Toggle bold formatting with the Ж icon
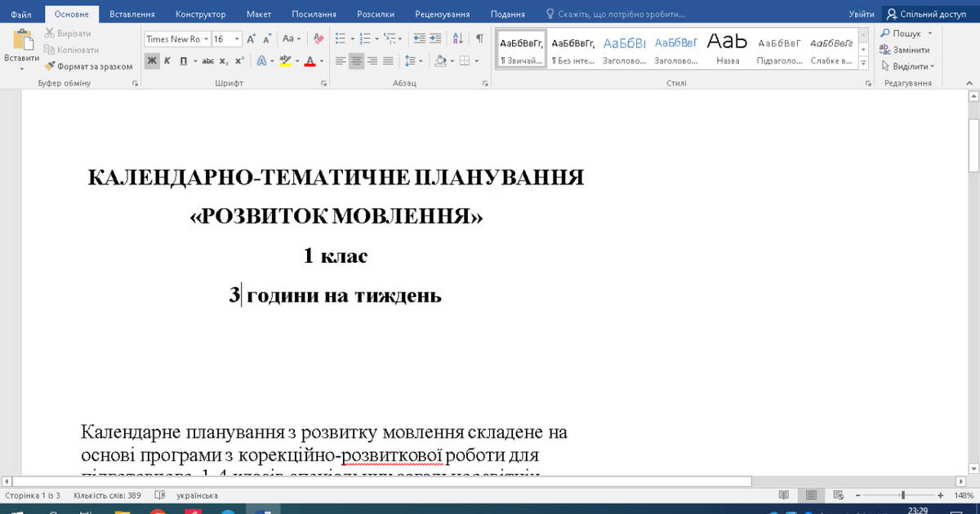The height and width of the screenshot is (514, 980). pyautogui.click(x=152, y=61)
